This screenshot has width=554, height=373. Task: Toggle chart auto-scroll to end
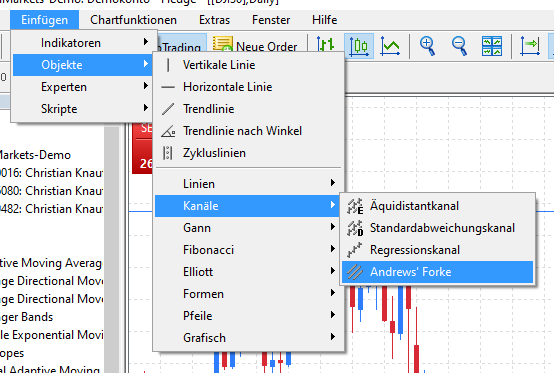point(530,46)
